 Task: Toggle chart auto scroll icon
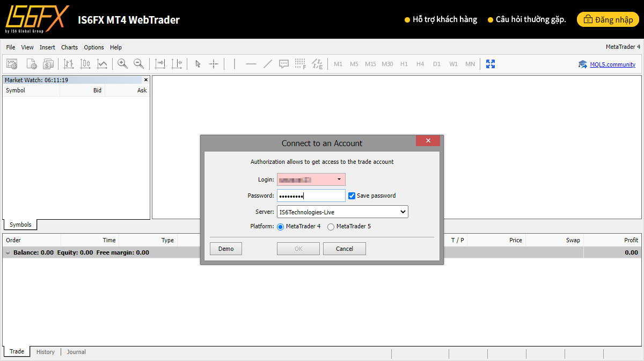[160, 64]
